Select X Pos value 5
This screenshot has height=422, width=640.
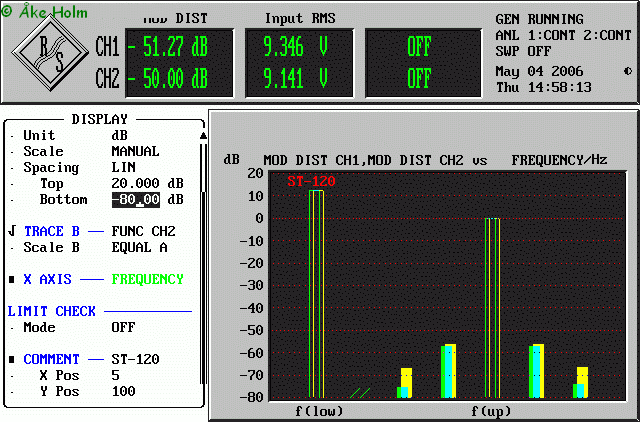click(x=116, y=375)
